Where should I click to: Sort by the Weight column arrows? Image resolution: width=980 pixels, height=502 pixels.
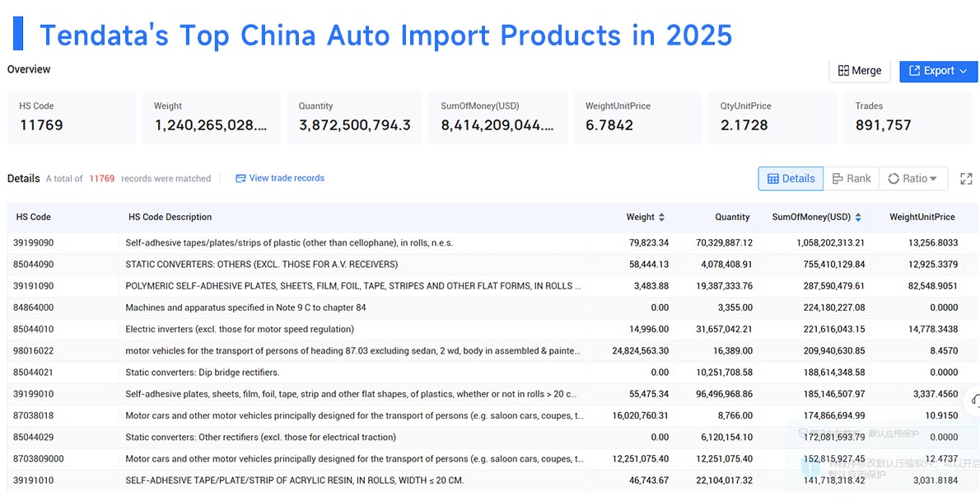point(661,217)
